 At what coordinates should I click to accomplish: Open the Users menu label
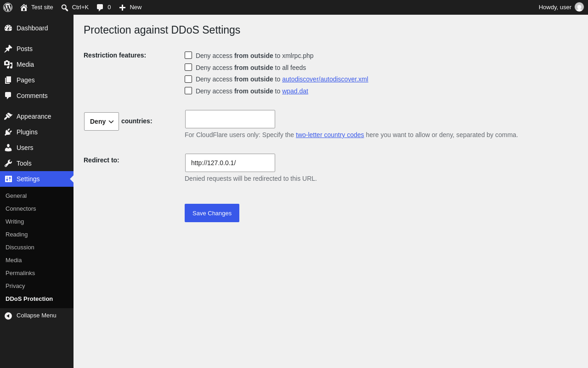tap(25, 148)
